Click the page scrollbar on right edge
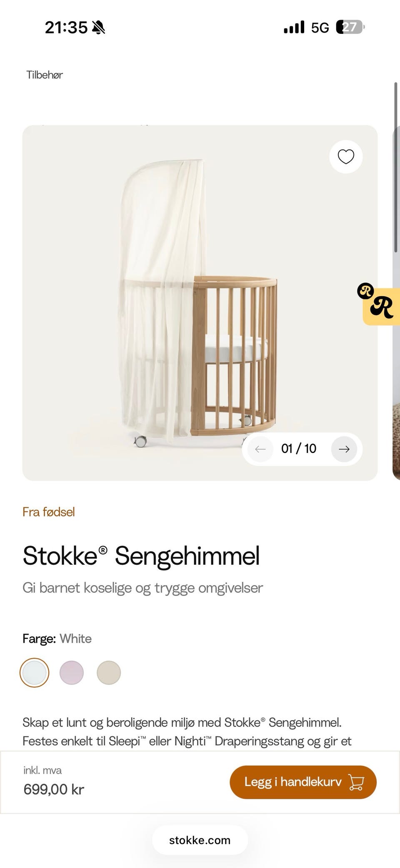400x868 pixels. [396, 167]
